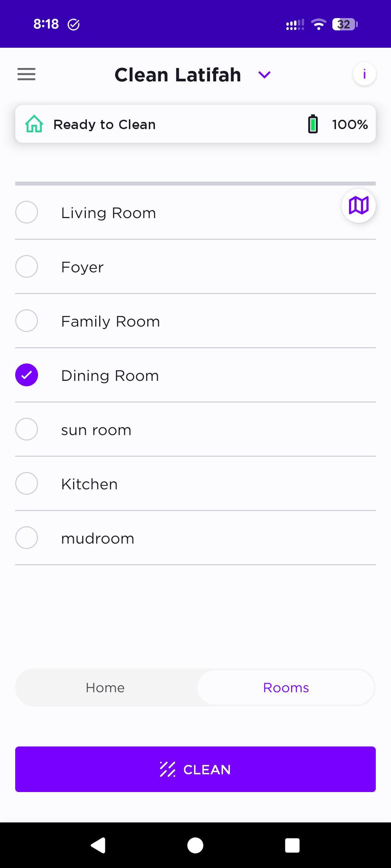This screenshot has height=868, width=391.
Task: Select the Rooms tab
Action: point(286,688)
